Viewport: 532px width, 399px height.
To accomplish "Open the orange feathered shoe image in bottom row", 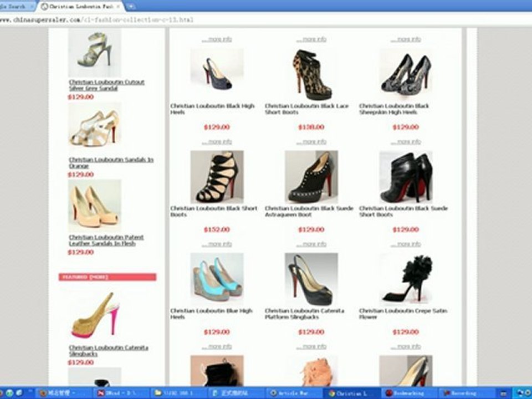I will (311, 371).
